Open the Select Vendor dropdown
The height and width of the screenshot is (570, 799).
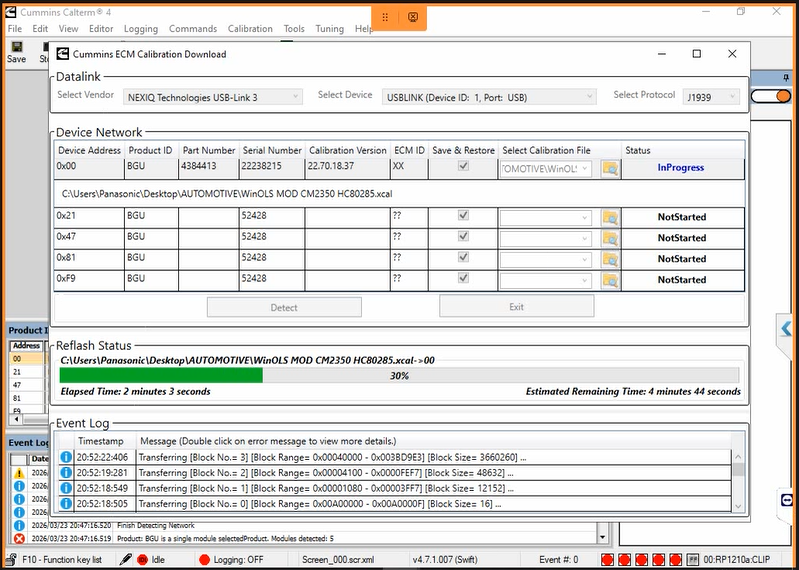point(212,97)
